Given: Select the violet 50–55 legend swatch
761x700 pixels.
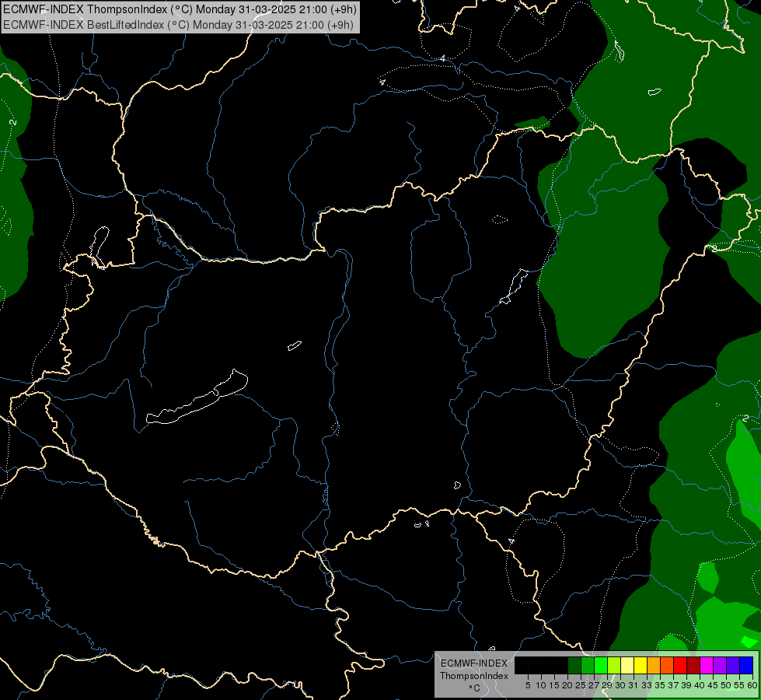Looking at the screenshot, I should point(733,665).
